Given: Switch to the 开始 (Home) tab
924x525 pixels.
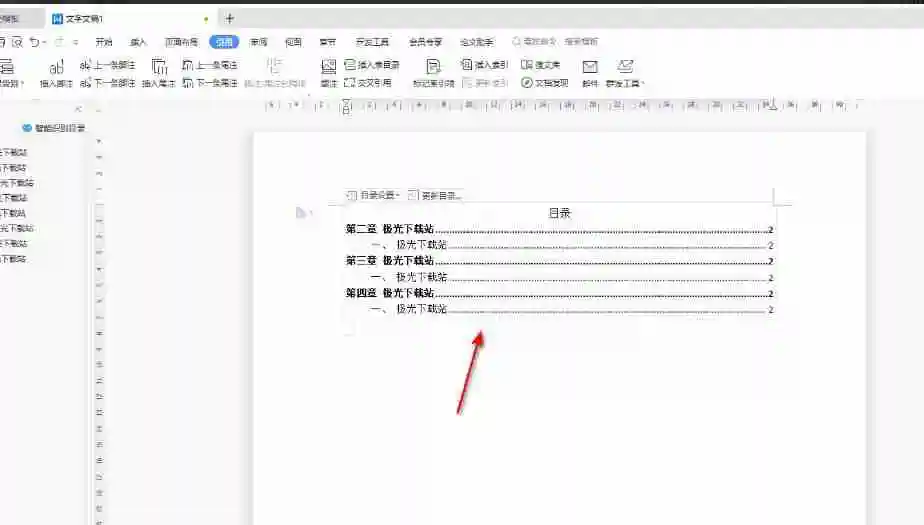Looking at the screenshot, I should click(104, 42).
